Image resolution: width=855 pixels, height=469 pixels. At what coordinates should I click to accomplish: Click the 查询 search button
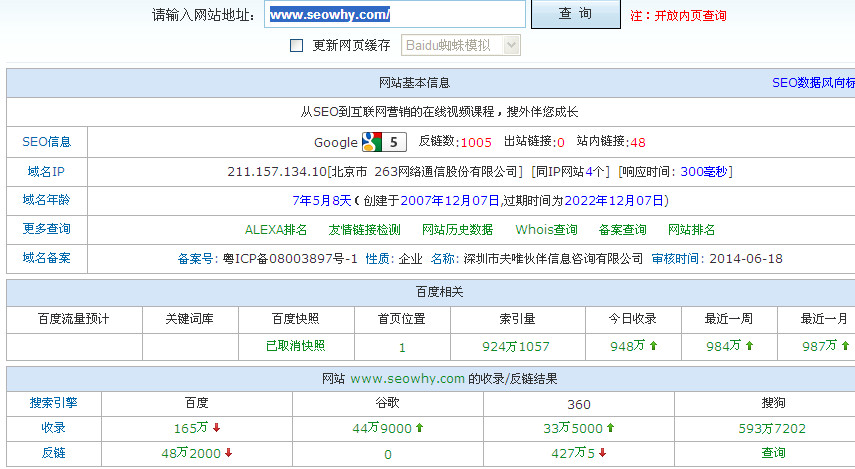click(575, 14)
